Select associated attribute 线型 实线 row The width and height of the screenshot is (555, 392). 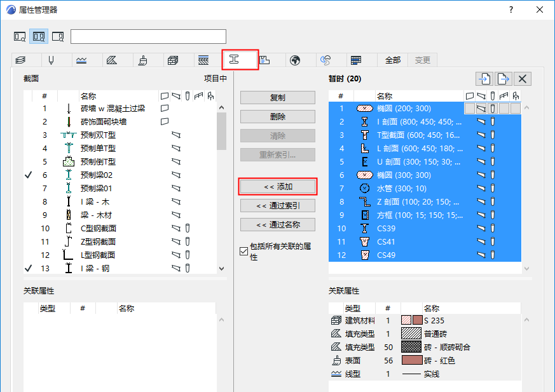point(425,374)
